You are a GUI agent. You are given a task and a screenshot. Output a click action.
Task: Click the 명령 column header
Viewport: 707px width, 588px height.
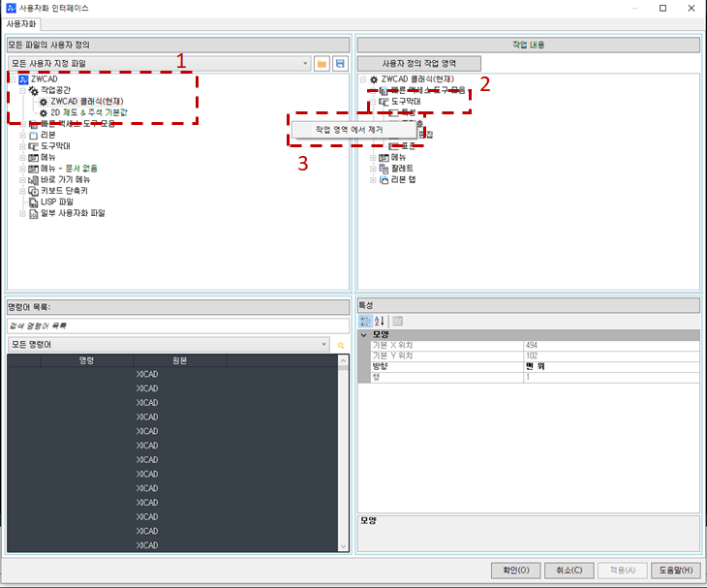click(86, 360)
